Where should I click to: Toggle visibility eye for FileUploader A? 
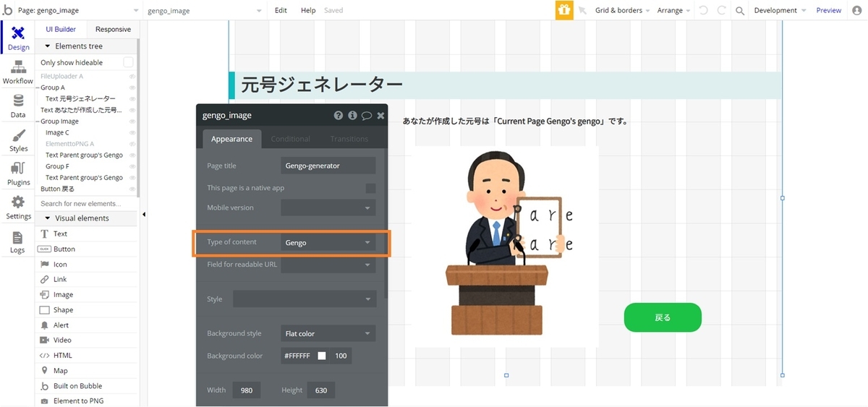click(x=132, y=76)
